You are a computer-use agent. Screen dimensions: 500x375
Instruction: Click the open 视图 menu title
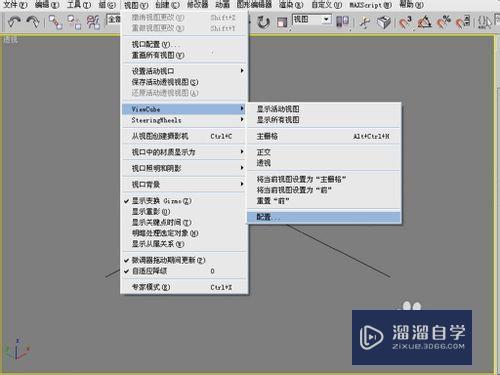click(x=136, y=5)
